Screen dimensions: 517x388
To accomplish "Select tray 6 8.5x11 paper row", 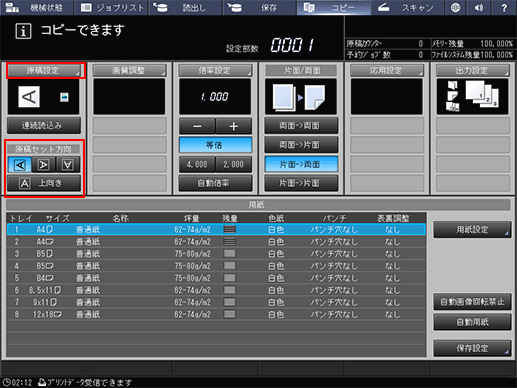I will click(216, 290).
